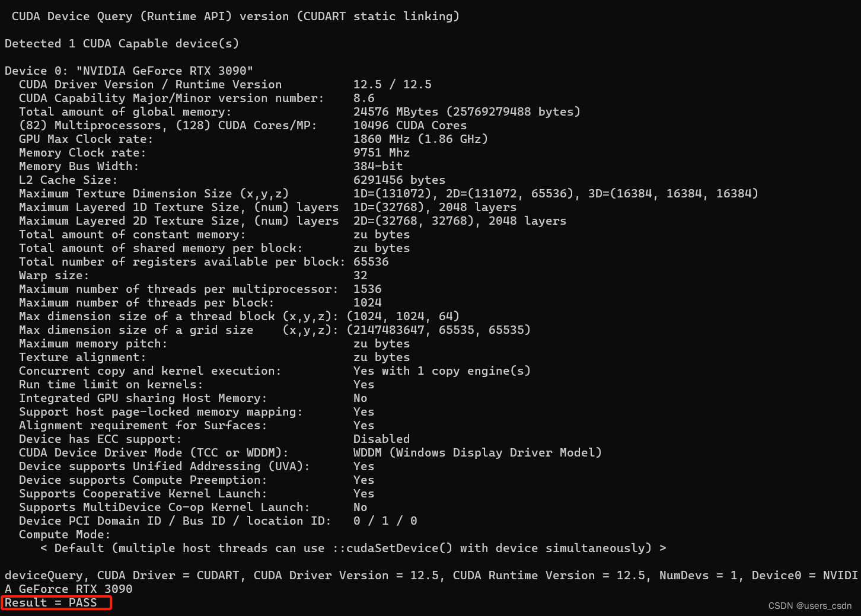Click the Warp size value 32
Image resolution: width=861 pixels, height=616 pixels.
tap(360, 275)
